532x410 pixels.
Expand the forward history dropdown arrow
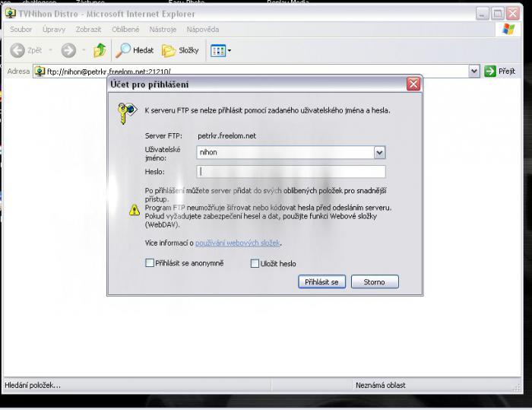click(x=84, y=50)
